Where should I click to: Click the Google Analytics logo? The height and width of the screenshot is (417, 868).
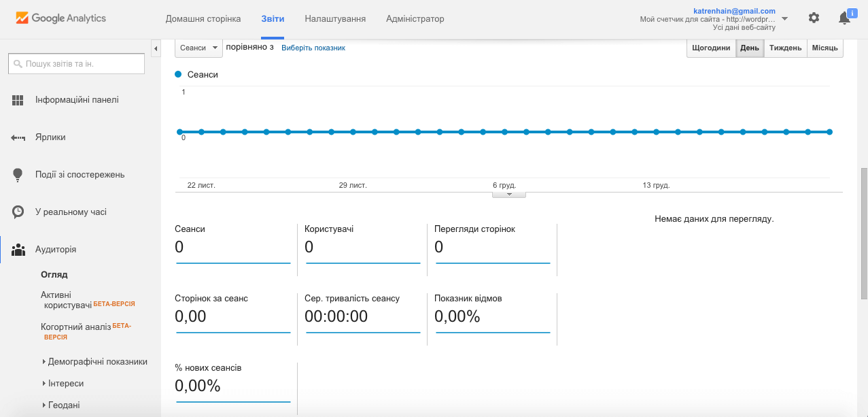[x=61, y=18]
